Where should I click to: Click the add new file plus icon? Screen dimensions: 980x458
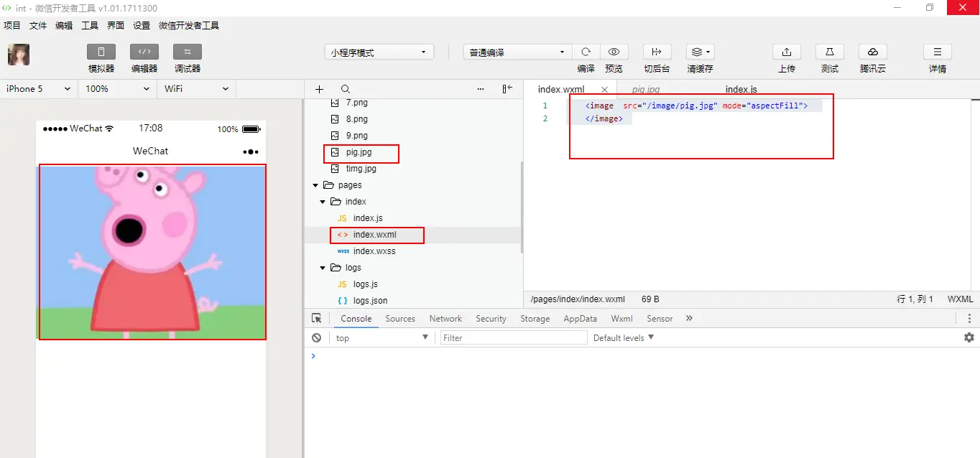[320, 89]
